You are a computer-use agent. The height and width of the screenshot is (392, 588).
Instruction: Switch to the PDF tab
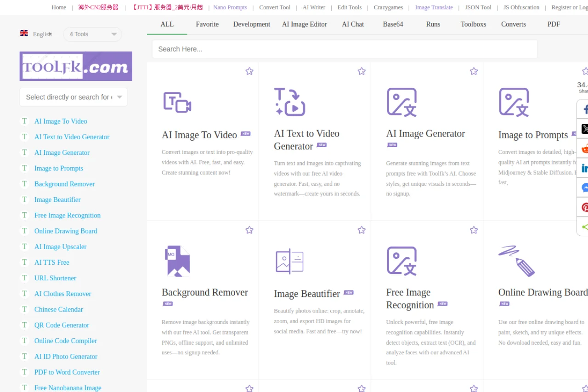pos(554,24)
